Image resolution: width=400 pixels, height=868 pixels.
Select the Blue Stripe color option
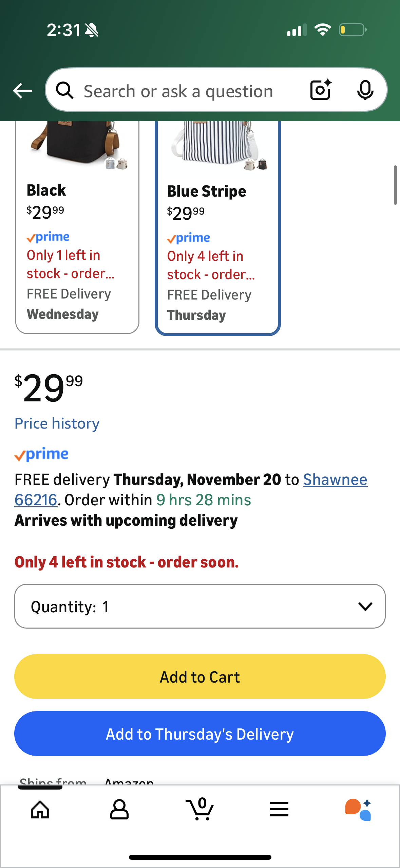(217, 251)
